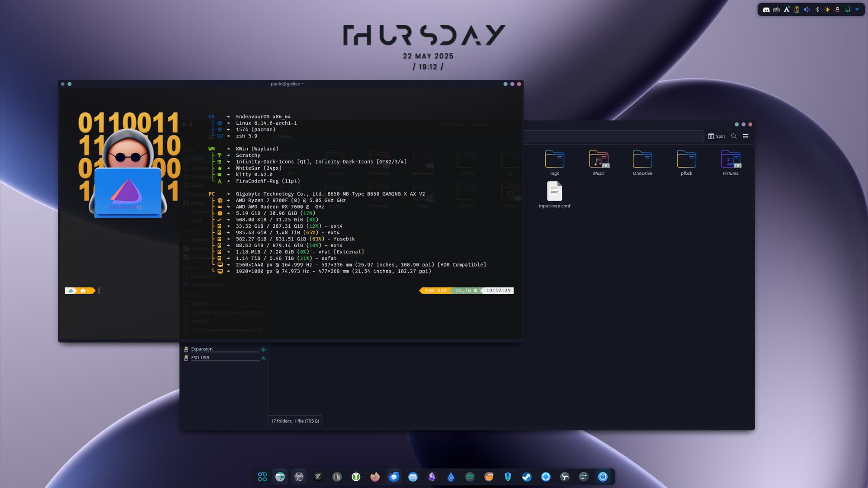
Task: Open the brightness tray icon
Action: [827, 9]
